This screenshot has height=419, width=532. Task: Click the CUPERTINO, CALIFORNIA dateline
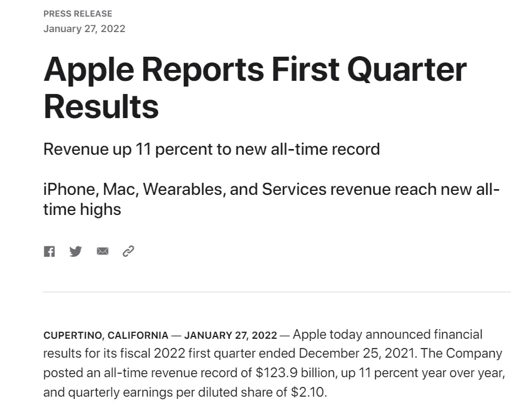tap(106, 335)
